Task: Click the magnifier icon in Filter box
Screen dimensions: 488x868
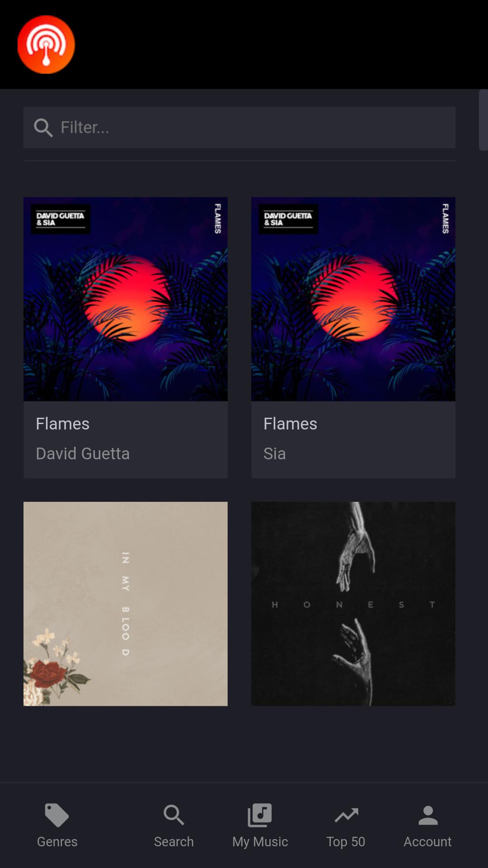Action: tap(43, 127)
